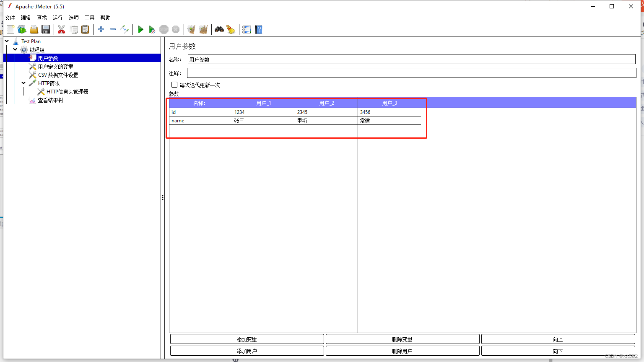The height and width of the screenshot is (362, 644).
Task: Open the 工具 menu
Action: [89, 18]
